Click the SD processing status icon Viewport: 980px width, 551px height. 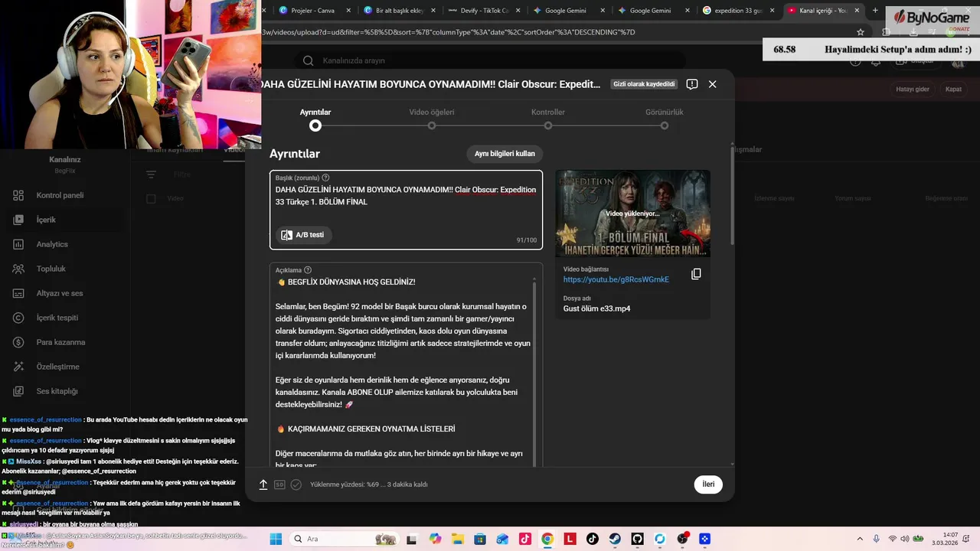click(x=279, y=484)
